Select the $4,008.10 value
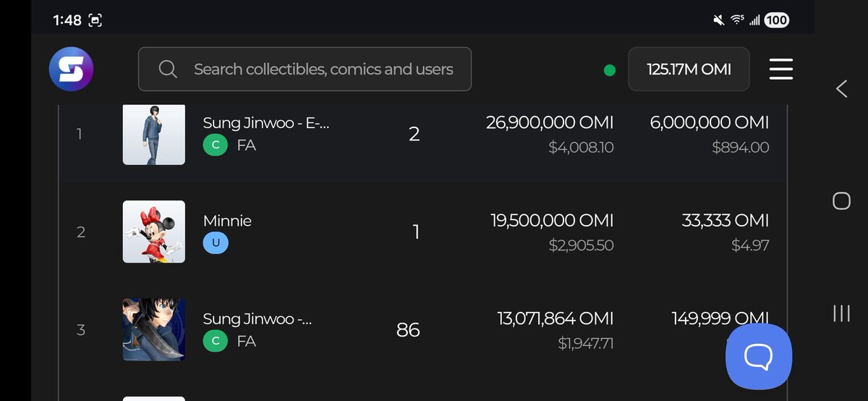 (x=581, y=148)
